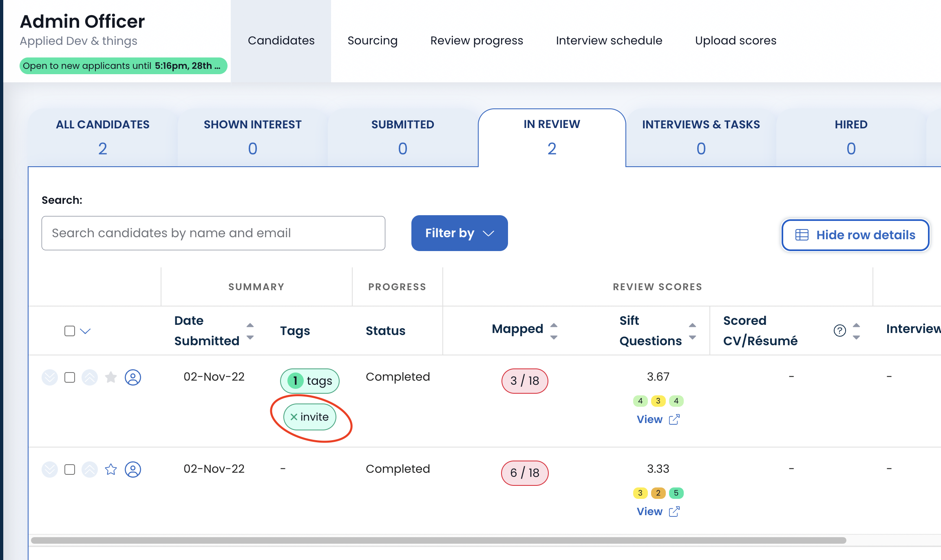Check the first candidate row checkbox
Image resolution: width=941 pixels, height=560 pixels.
coord(70,377)
